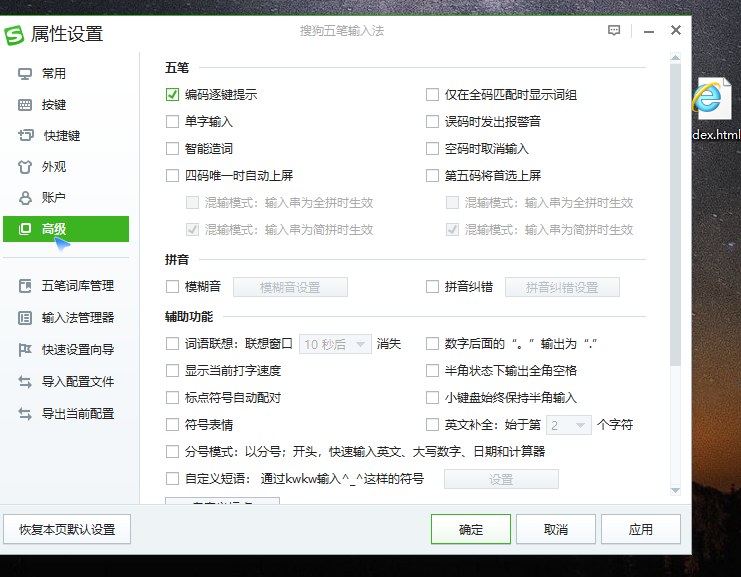This screenshot has height=577, width=741.
Task: Click the keyboard icon beside 按键
Action: (25, 105)
